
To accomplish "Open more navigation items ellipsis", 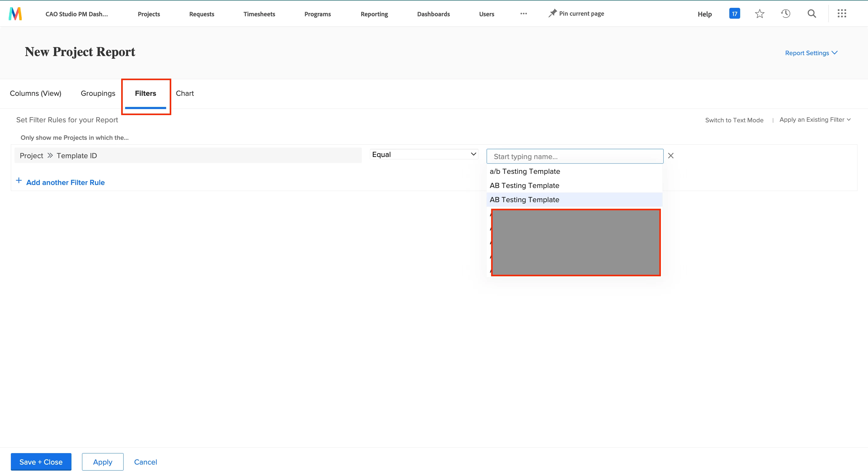I will (523, 14).
